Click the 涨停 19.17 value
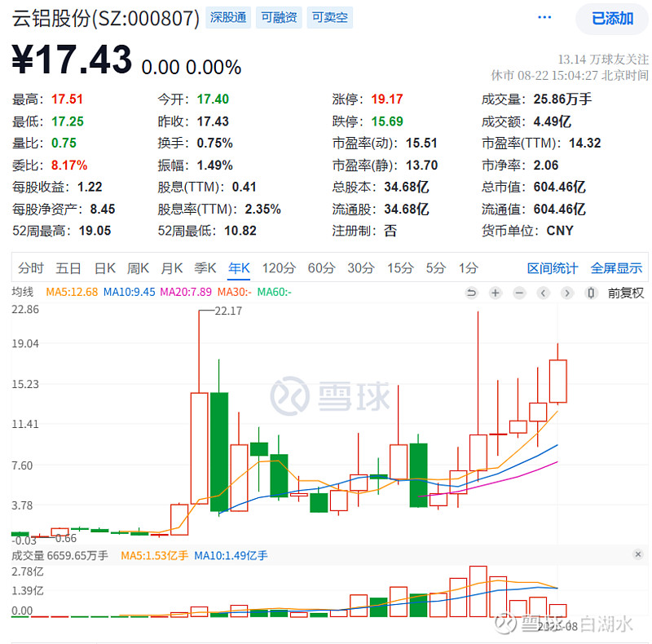Image resolution: width=652 pixels, height=644 pixels. coord(386,99)
